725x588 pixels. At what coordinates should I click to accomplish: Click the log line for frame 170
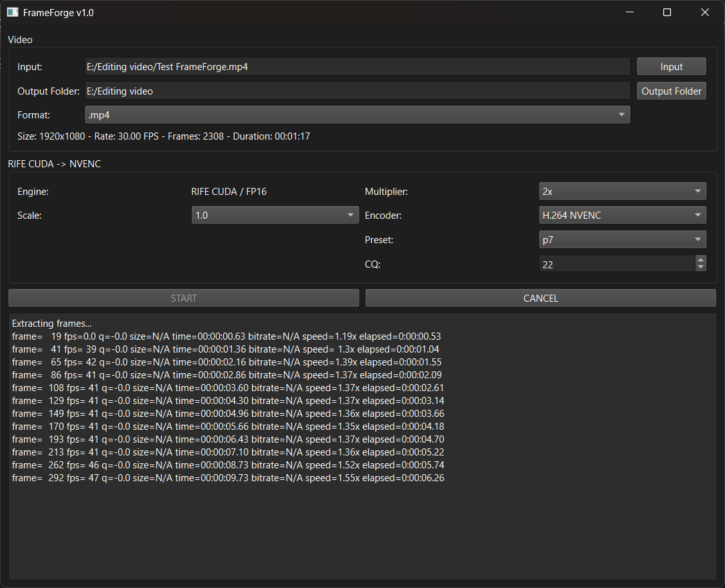click(x=228, y=427)
